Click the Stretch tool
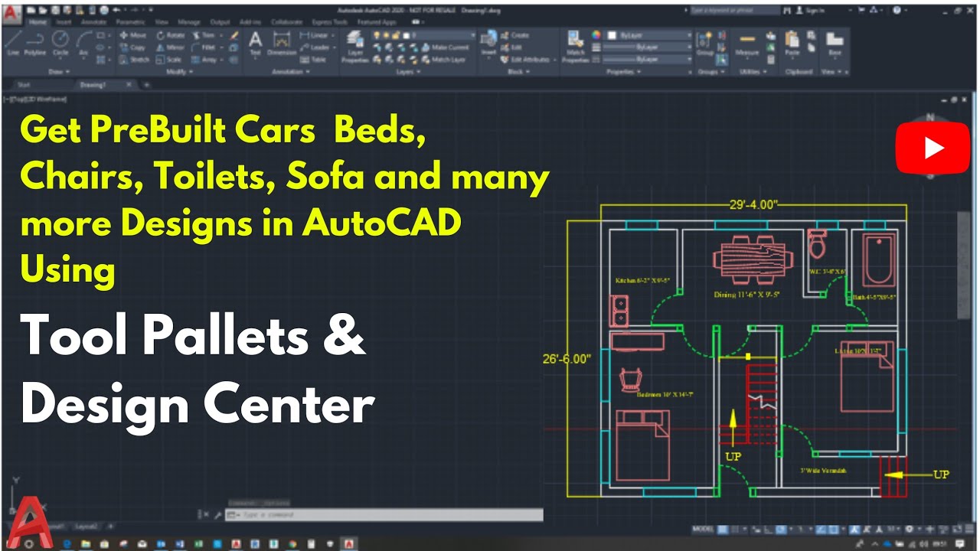Image resolution: width=980 pixels, height=551 pixels. click(135, 59)
